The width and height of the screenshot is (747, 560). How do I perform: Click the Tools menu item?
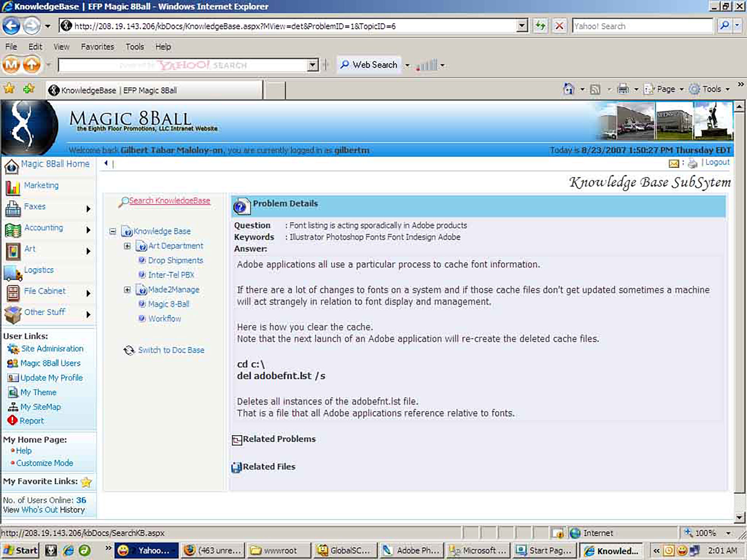point(135,46)
